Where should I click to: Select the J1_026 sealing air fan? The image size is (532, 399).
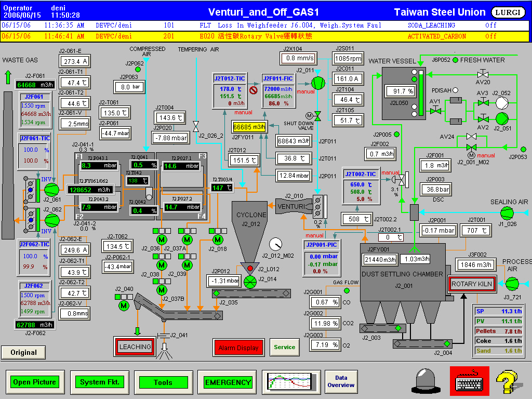tap(507, 213)
